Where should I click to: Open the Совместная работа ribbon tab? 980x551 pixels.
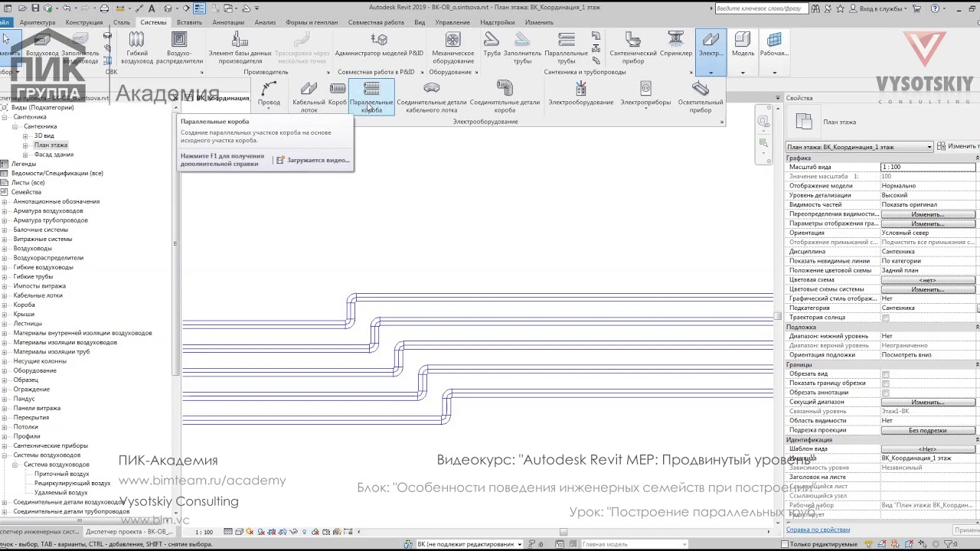pyautogui.click(x=376, y=22)
